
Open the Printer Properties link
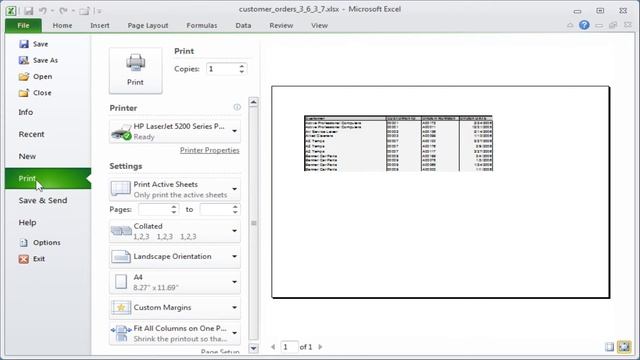(x=209, y=150)
